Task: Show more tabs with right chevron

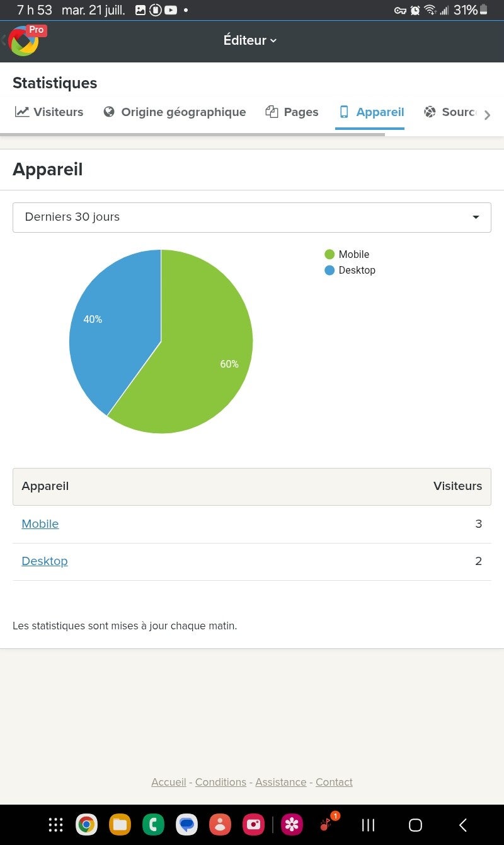Action: pyautogui.click(x=487, y=115)
